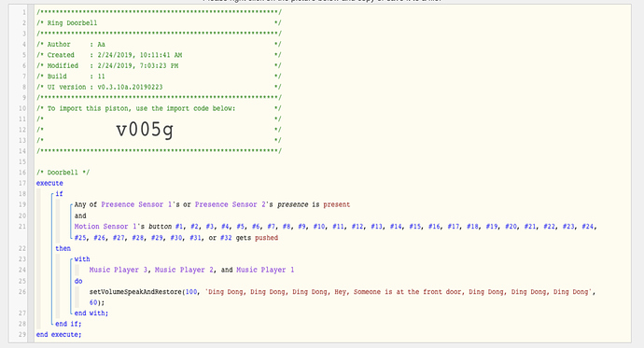Screen dimensions: 644x348
Task: Click end with; on line 27
Action: [91, 313]
